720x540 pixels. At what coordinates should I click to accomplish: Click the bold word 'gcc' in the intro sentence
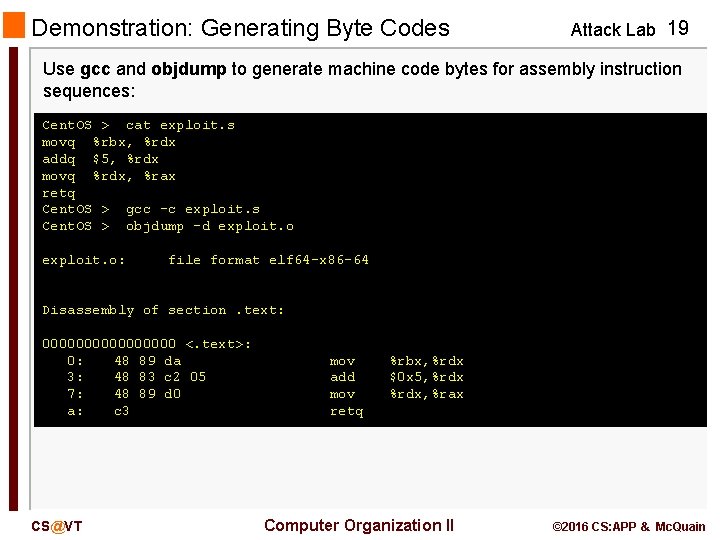pyautogui.click(x=95, y=69)
